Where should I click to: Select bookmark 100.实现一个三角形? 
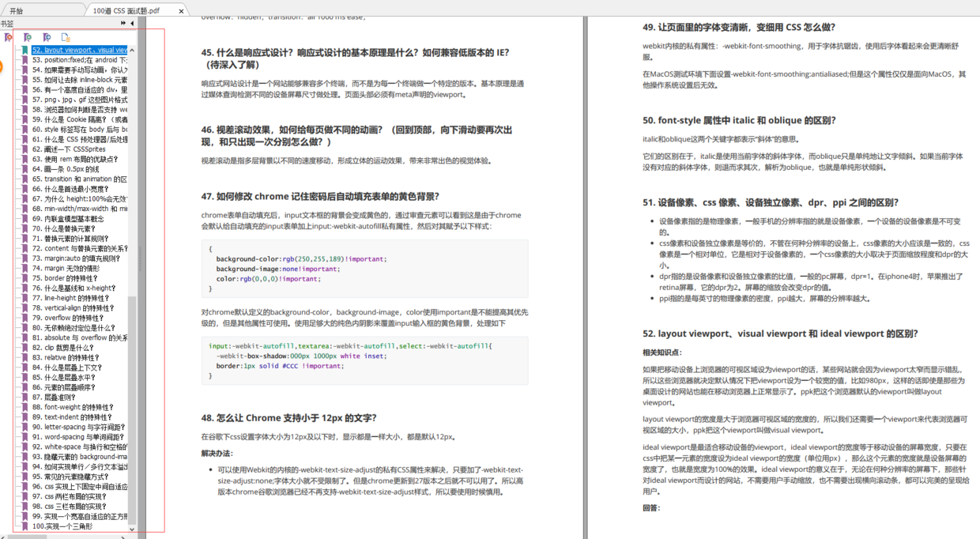coord(62,526)
